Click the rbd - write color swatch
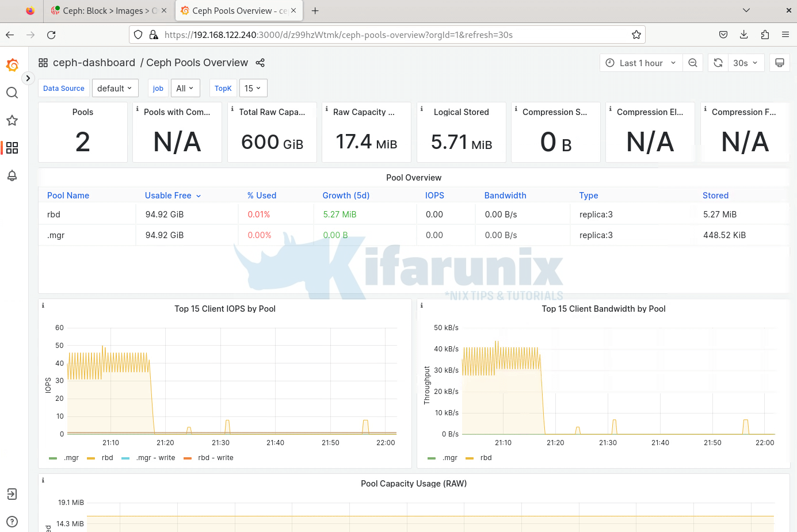The height and width of the screenshot is (532, 797). coord(187,458)
